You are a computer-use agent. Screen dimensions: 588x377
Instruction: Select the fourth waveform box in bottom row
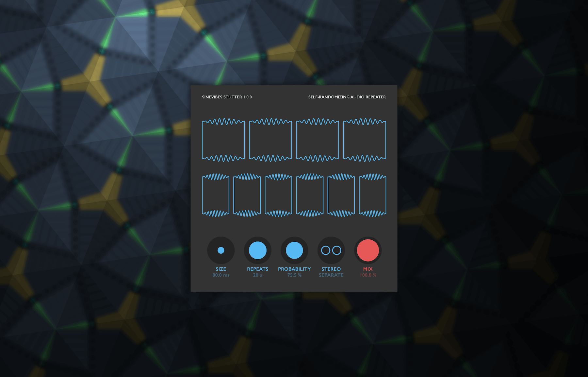[310, 195]
